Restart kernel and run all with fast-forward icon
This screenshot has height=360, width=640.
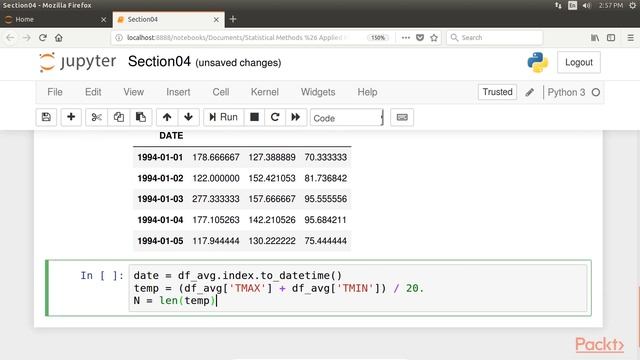pyautogui.click(x=296, y=117)
